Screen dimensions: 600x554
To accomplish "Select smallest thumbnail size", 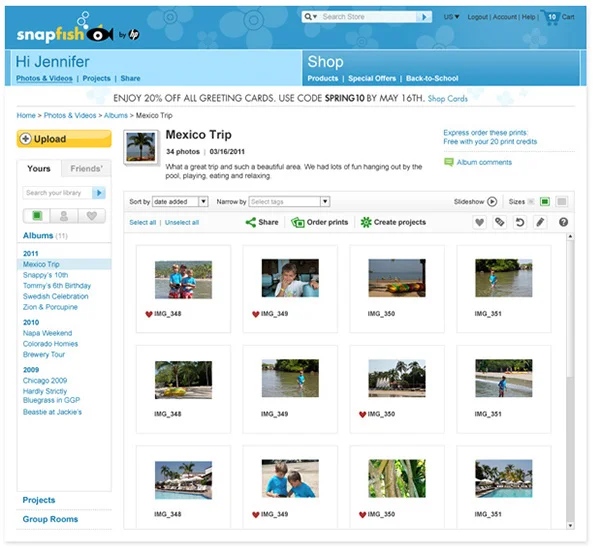I will 531,202.
